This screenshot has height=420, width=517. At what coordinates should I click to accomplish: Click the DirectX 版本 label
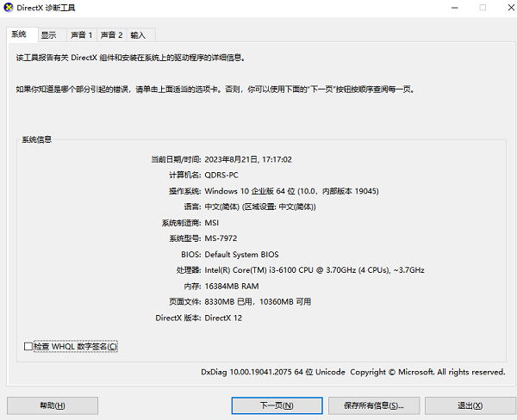click(x=178, y=318)
